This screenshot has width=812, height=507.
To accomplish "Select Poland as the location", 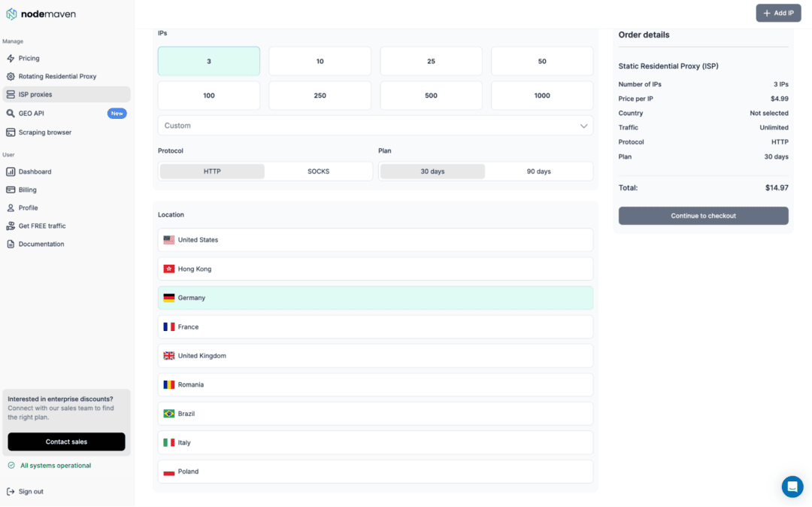I will tap(375, 472).
